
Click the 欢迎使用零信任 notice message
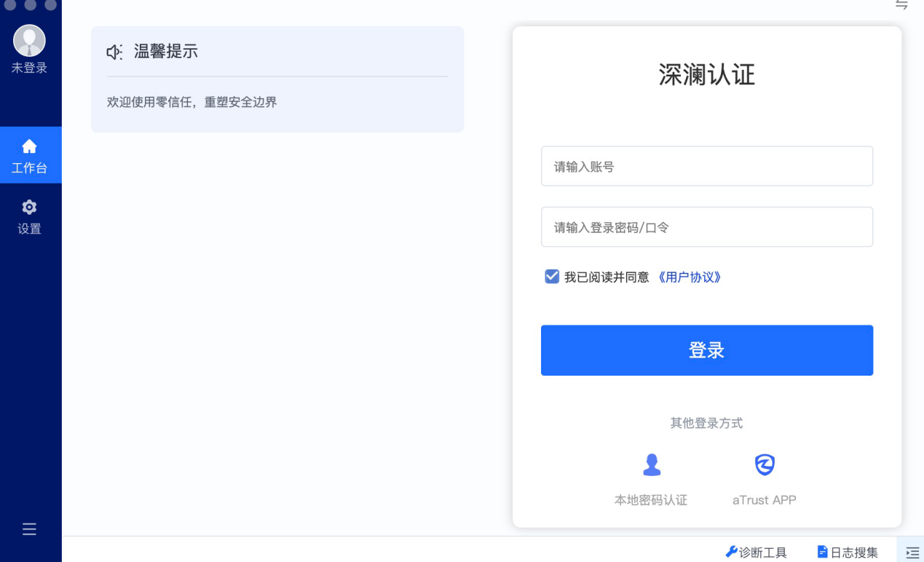(192, 103)
